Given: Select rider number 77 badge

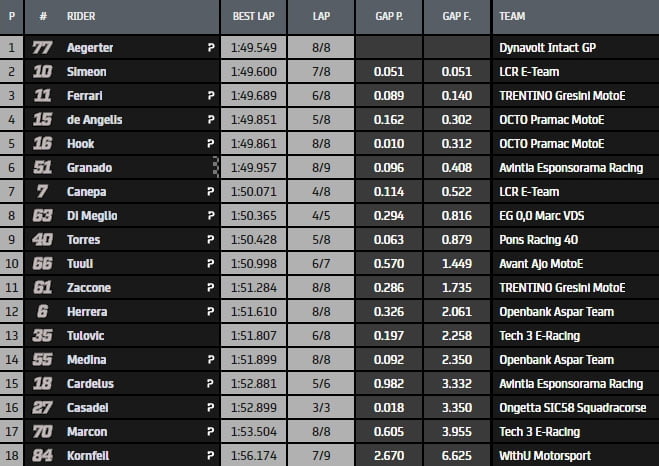Looking at the screenshot, I should (41, 47).
